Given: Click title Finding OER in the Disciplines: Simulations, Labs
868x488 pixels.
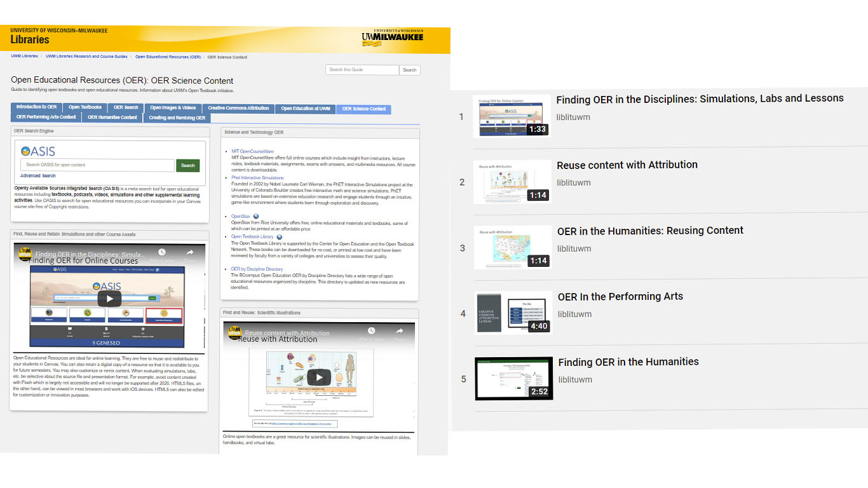Looking at the screenshot, I should (700, 98).
